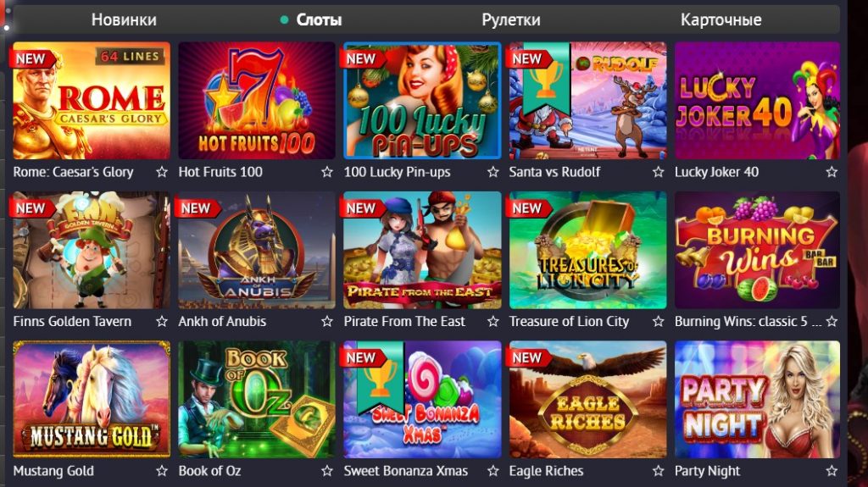Screen dimensions: 868x487
Task: Open the Рулетки category tab
Action: tap(511, 20)
